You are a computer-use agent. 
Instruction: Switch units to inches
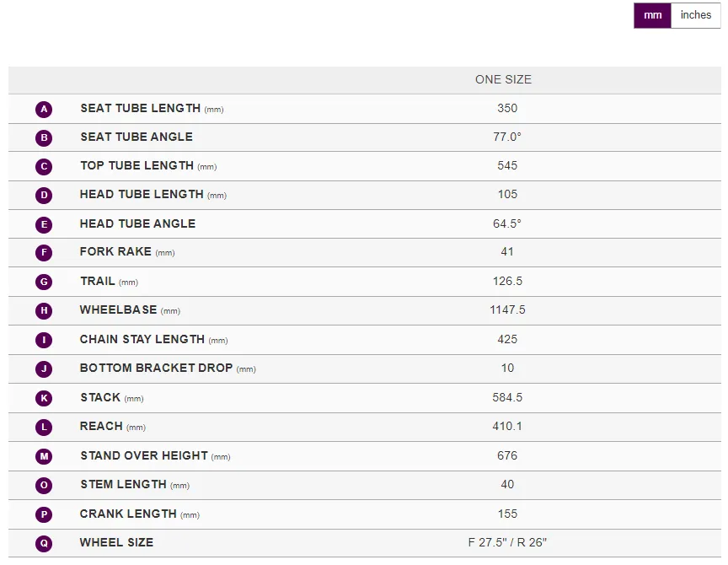click(x=695, y=15)
